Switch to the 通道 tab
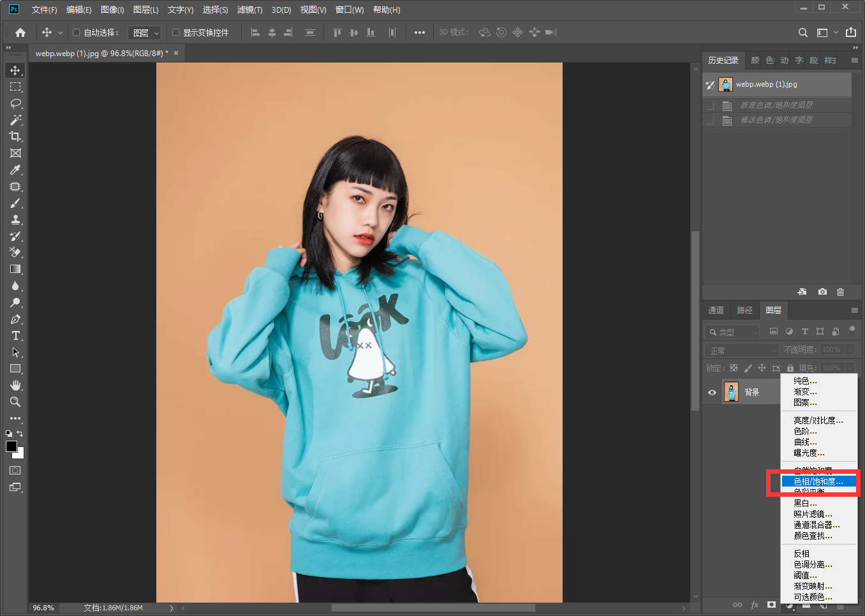The height and width of the screenshot is (616, 865). click(716, 311)
